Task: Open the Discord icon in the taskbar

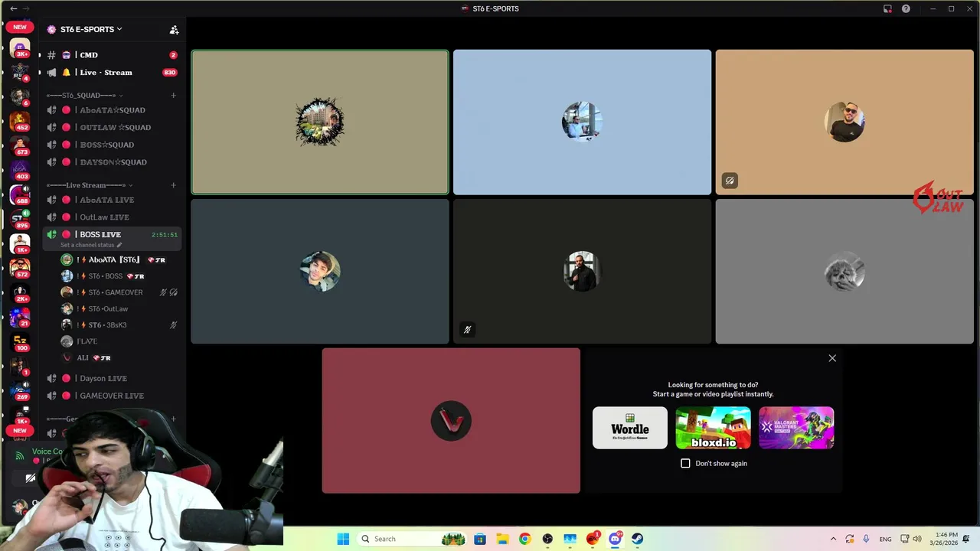Action: tap(615, 539)
